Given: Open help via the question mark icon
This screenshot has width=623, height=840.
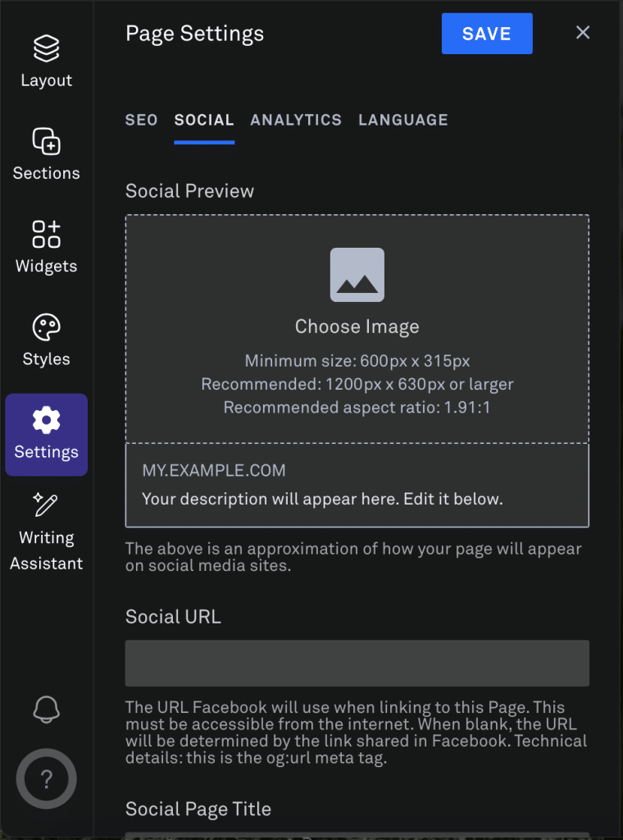Looking at the screenshot, I should pos(46,778).
